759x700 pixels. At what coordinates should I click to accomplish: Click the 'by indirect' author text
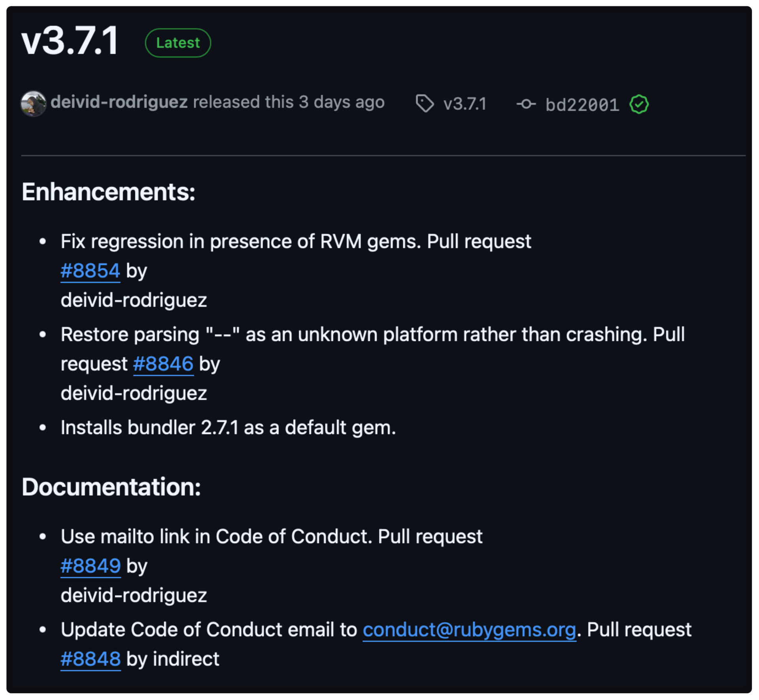click(x=173, y=659)
